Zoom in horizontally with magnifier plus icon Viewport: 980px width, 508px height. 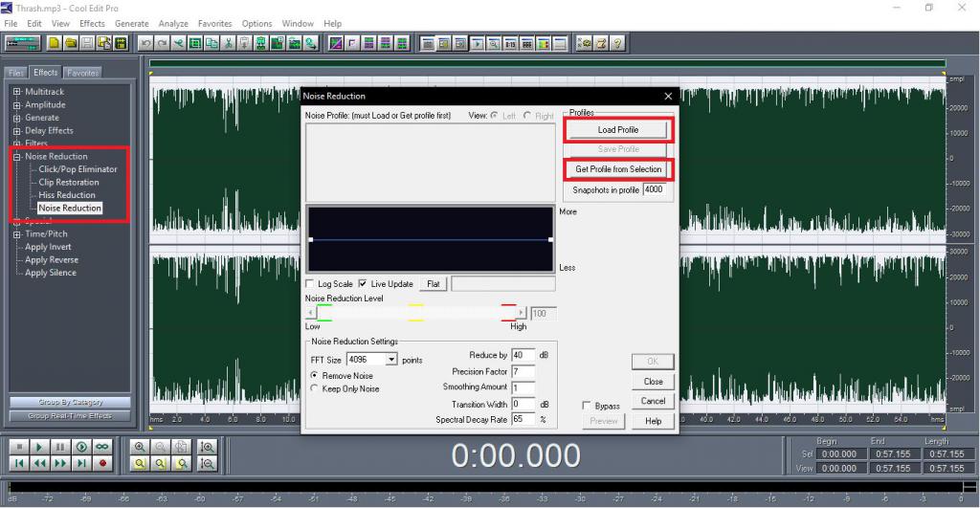[x=140, y=447]
